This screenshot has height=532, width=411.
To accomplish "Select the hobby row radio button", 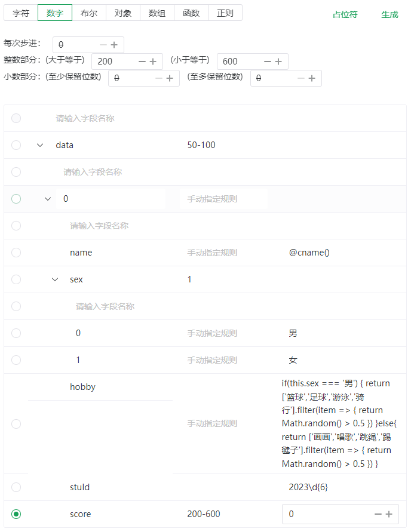I will (x=16, y=424).
